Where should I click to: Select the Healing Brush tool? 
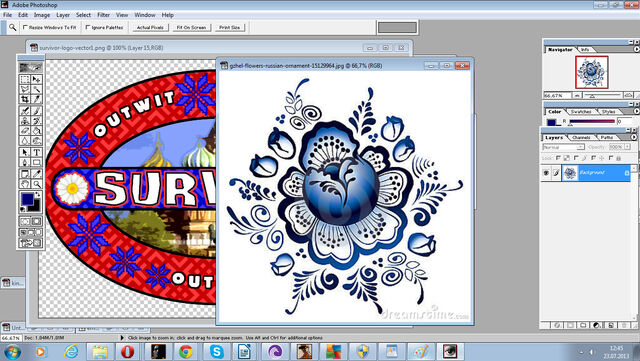pyautogui.click(x=25, y=111)
